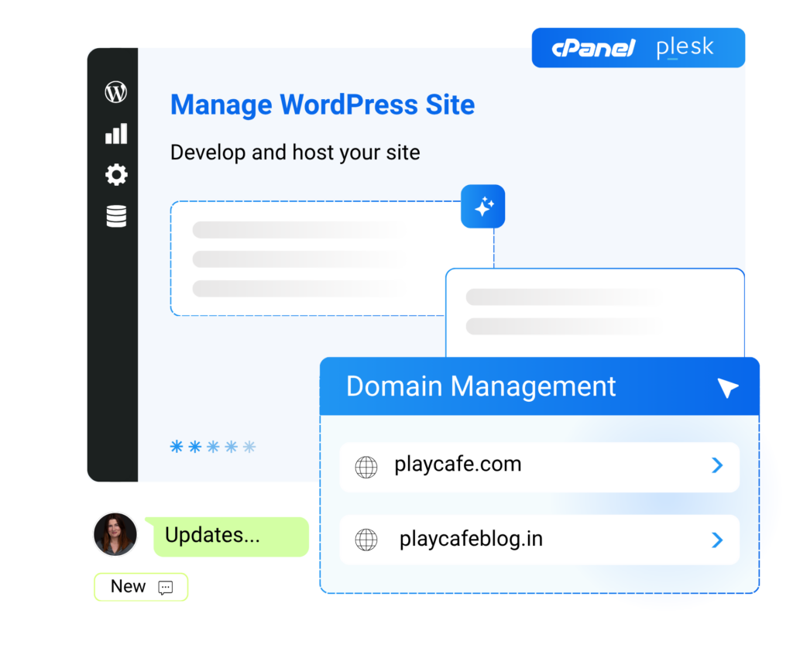The height and width of the screenshot is (672, 793).
Task: Click the WordPress icon in the sidebar
Action: pos(115,91)
